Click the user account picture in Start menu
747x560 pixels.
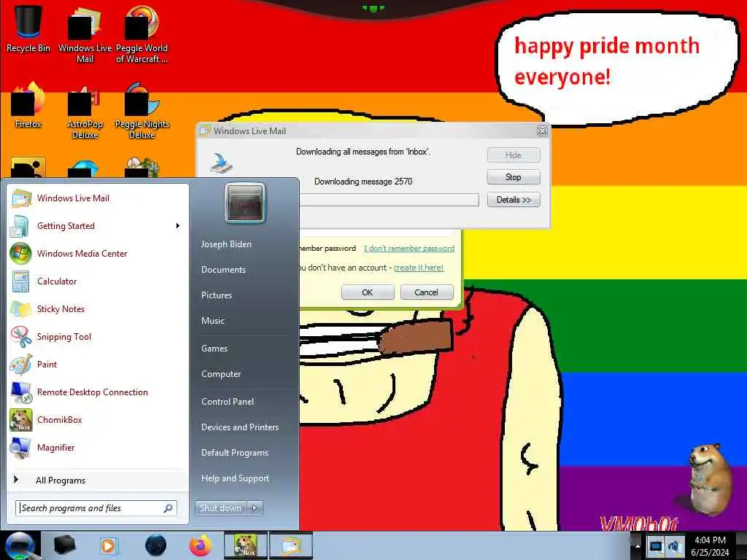(245, 203)
